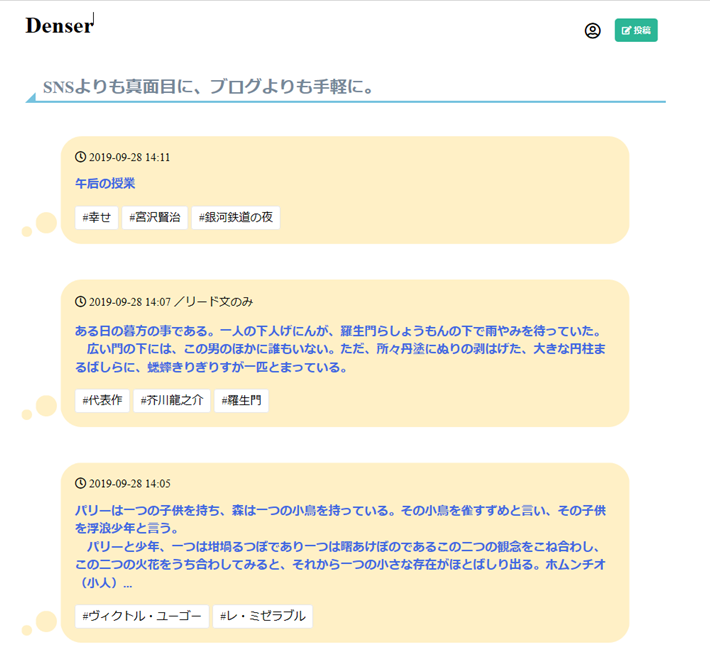Screen dimensions: 710x668
Task: Click the 2019-09-28 14:11 timestamp
Action: [130, 157]
